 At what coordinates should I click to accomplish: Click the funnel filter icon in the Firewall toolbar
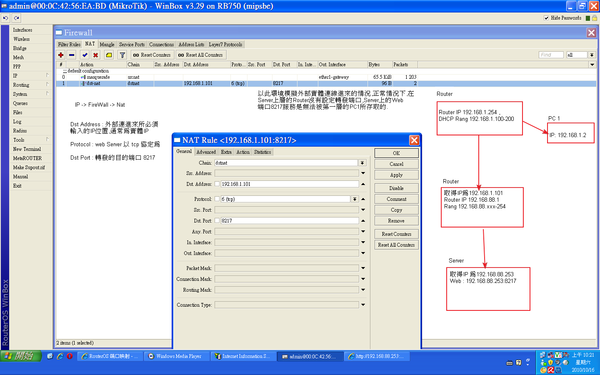[x=122, y=55]
